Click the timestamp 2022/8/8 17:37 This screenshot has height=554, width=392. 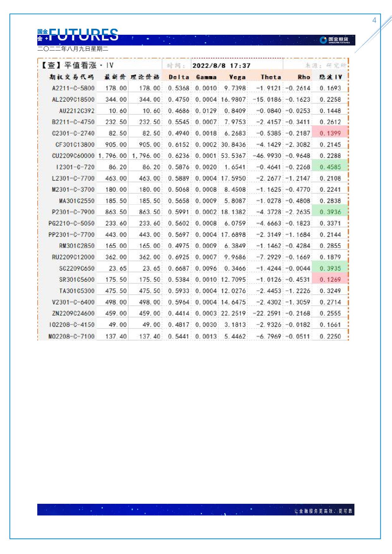[x=221, y=66]
